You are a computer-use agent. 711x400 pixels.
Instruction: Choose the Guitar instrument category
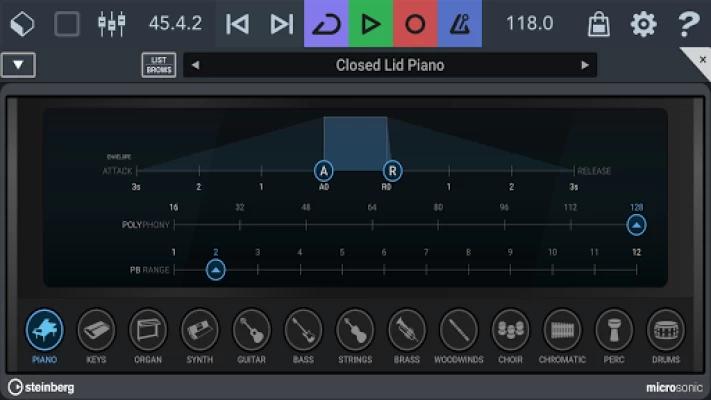[x=251, y=330]
